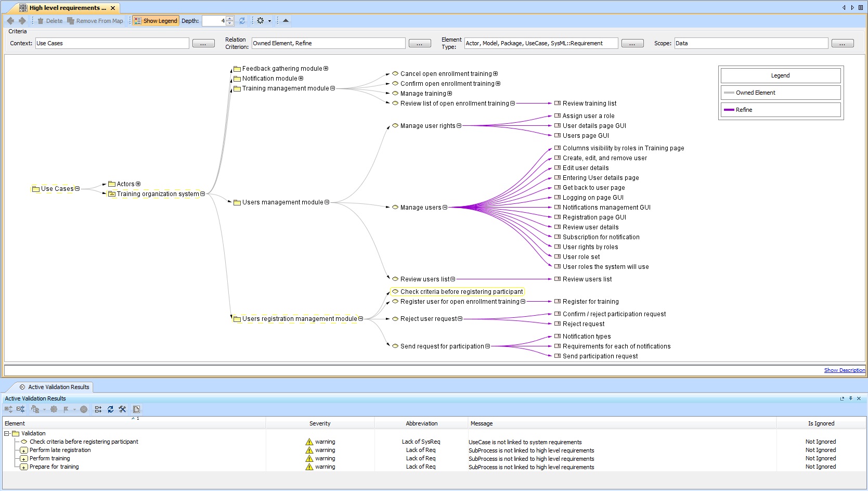Increase Depth using the spinner up arrow
Screen dimensions: 868x491
[x=229, y=19]
